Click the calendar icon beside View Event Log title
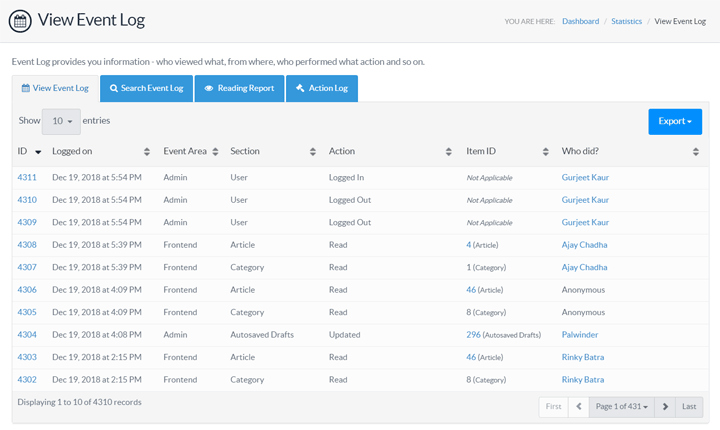Screen dimensions: 720x430 pyautogui.click(x=20, y=21)
